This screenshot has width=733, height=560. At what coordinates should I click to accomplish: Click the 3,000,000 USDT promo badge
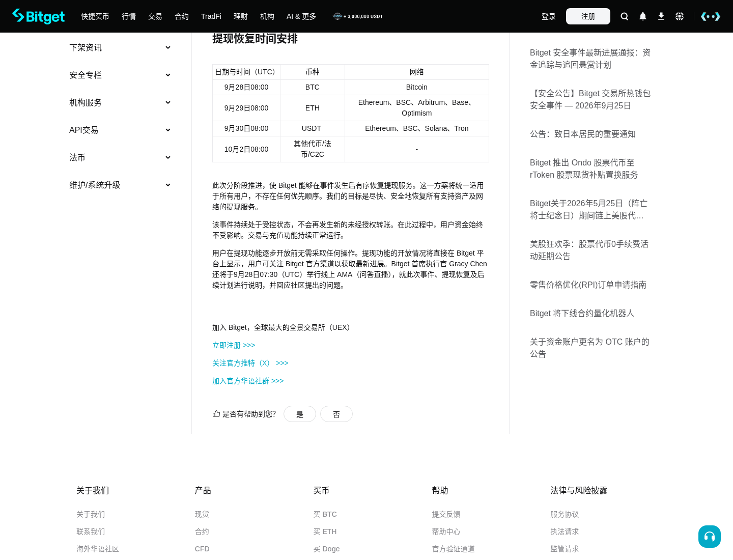(358, 16)
